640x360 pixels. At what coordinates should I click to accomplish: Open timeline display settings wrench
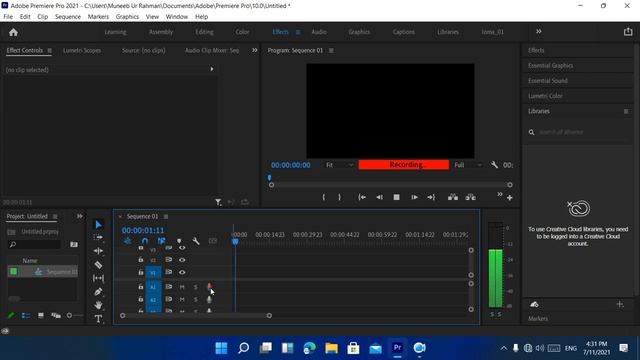(196, 241)
